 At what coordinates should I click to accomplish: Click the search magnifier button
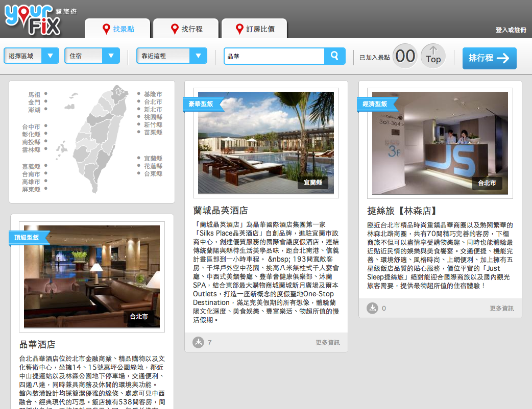click(x=334, y=56)
